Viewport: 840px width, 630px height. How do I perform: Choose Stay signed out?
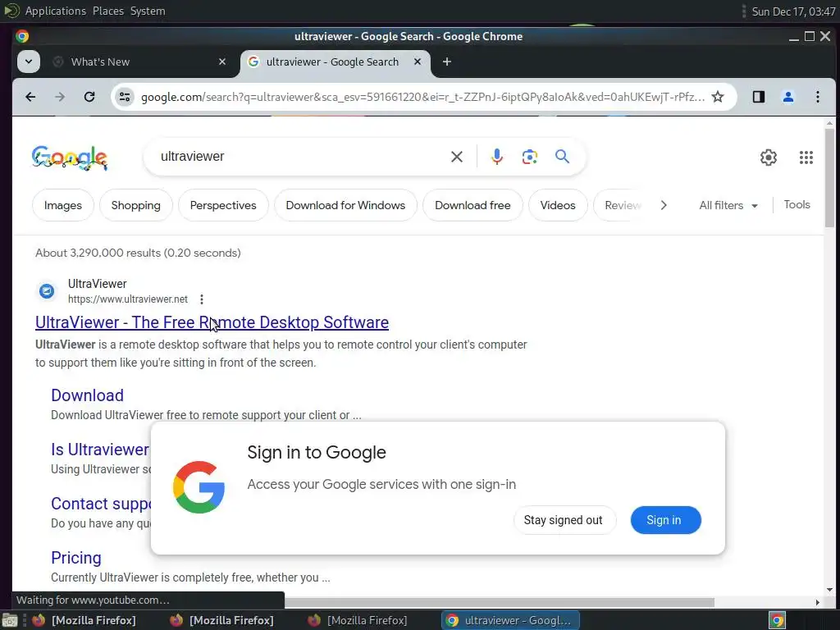tap(564, 520)
